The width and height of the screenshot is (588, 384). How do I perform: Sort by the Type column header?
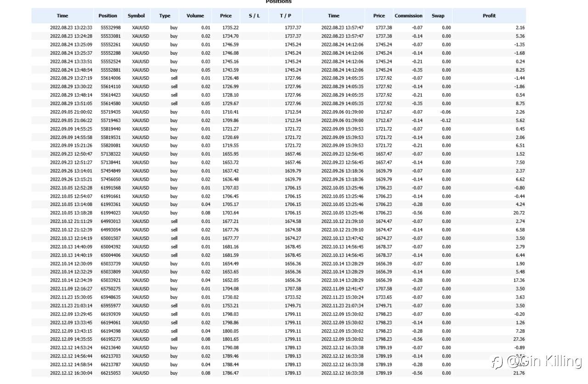pos(165,16)
